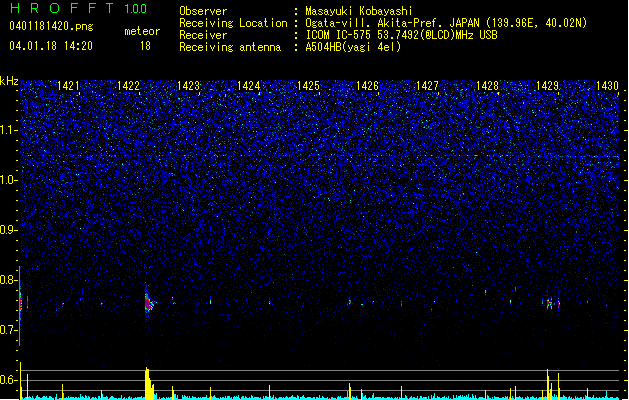Click the 1429 time marker

point(547,86)
